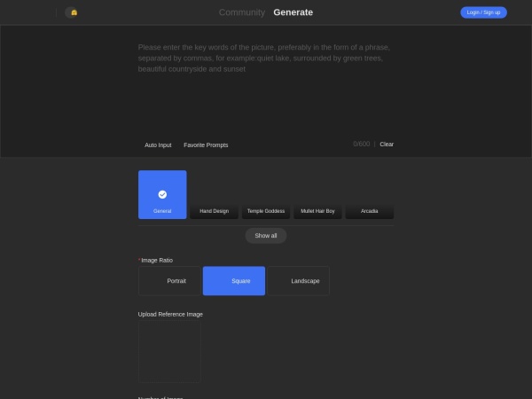Switch to the Community tab
The image size is (532, 399).
click(241, 12)
